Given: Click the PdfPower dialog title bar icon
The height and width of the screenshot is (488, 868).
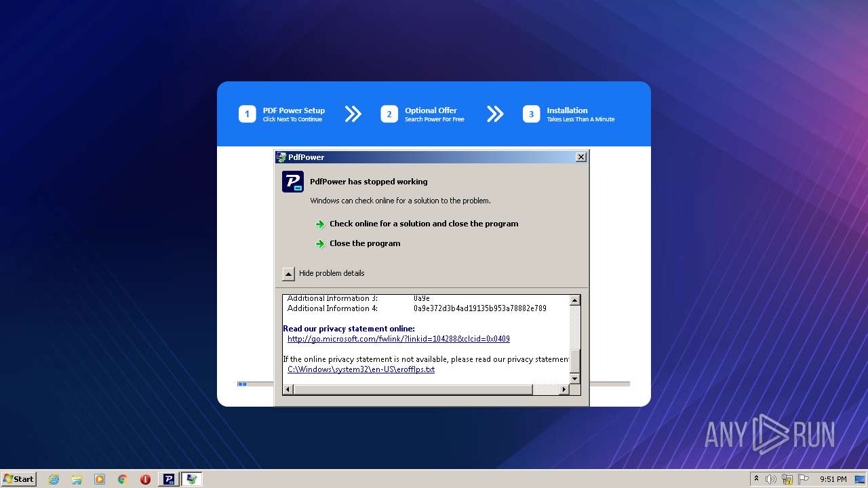Looking at the screenshot, I should pyautogui.click(x=281, y=157).
